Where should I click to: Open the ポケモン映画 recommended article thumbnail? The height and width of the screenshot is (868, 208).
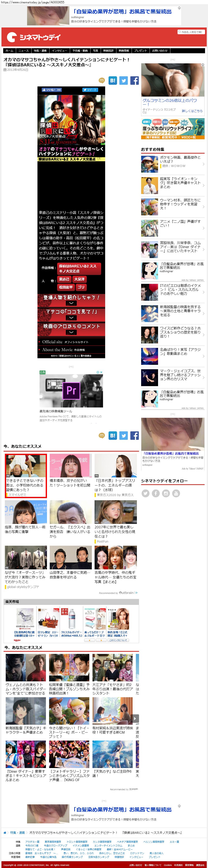149,164
